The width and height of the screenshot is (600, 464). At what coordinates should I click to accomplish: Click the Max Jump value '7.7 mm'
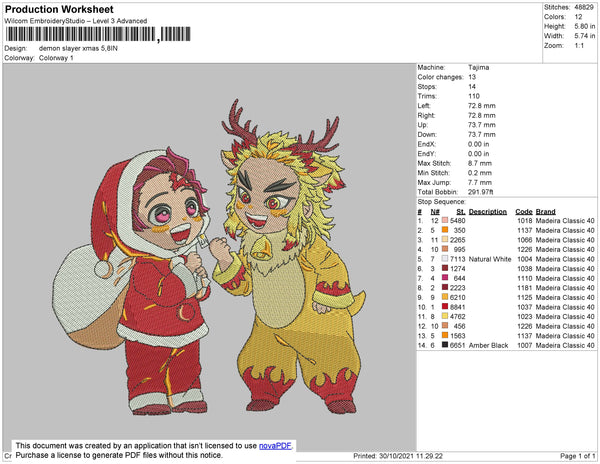pos(480,182)
